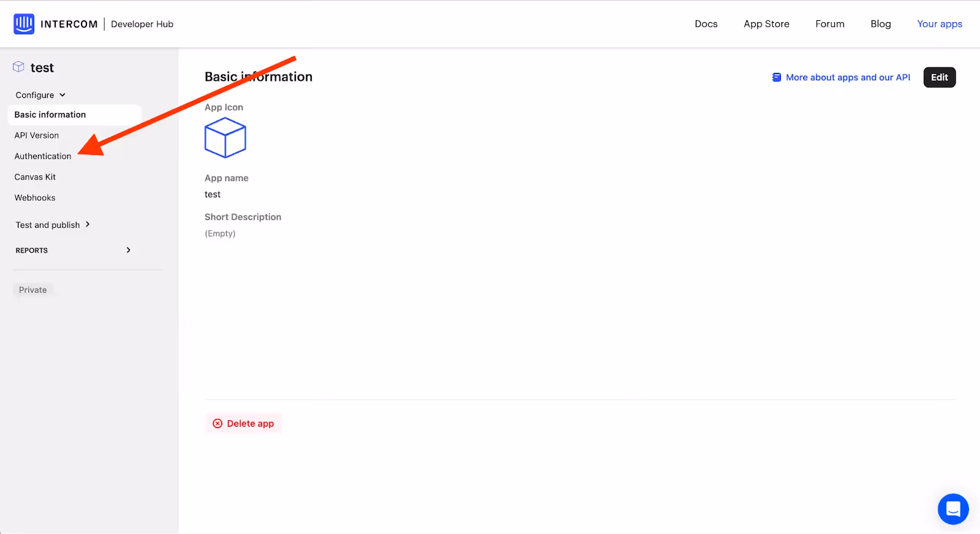Click the Edit button
Image resolution: width=980 pixels, height=534 pixels.
click(940, 77)
